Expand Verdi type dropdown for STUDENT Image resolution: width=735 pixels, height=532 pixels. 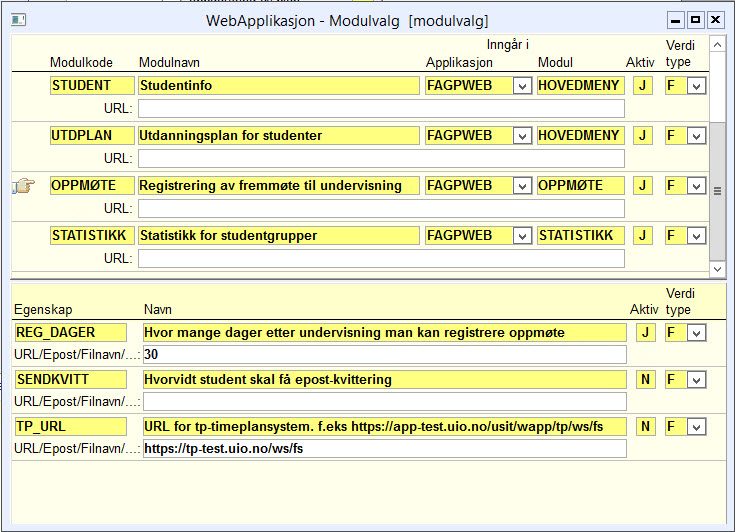coord(697,86)
